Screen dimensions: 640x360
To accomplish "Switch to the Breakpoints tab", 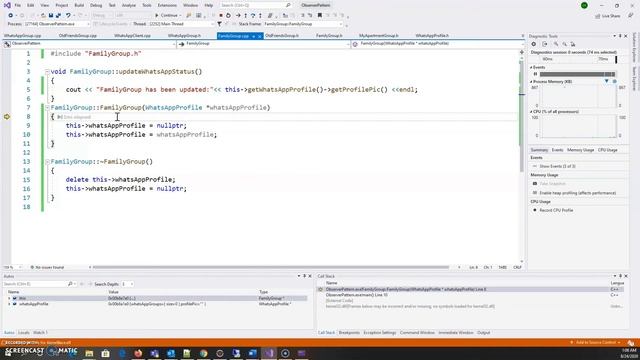I will coord(349,333).
